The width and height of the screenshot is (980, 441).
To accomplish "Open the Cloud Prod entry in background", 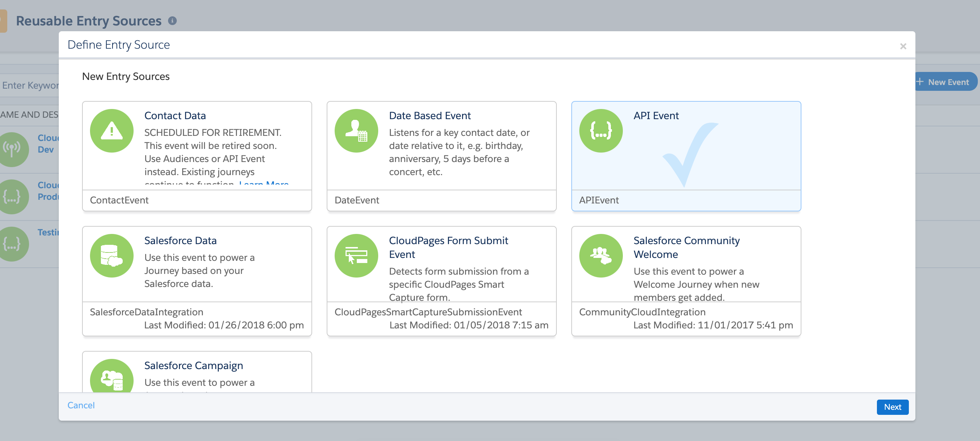I will (x=48, y=191).
